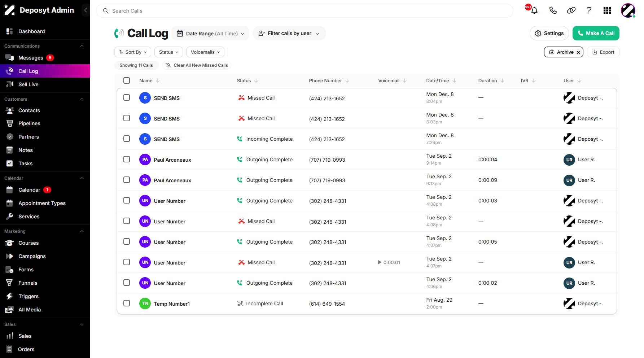Click the Make A Call button

pos(596,33)
